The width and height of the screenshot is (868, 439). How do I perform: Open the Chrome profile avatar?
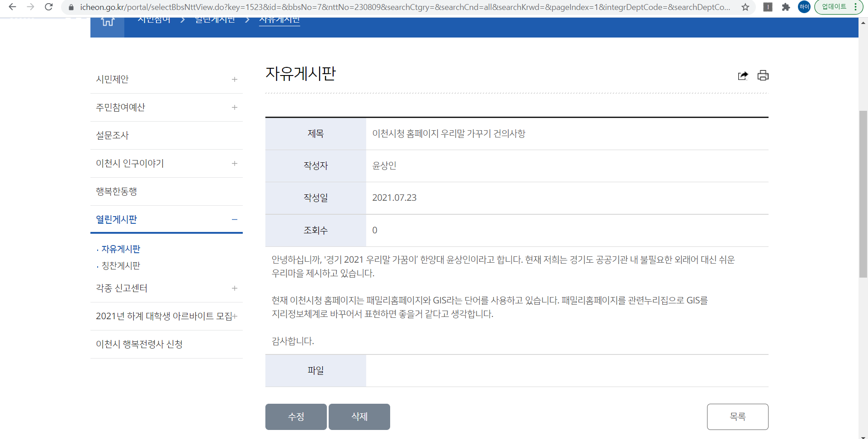[x=804, y=7]
